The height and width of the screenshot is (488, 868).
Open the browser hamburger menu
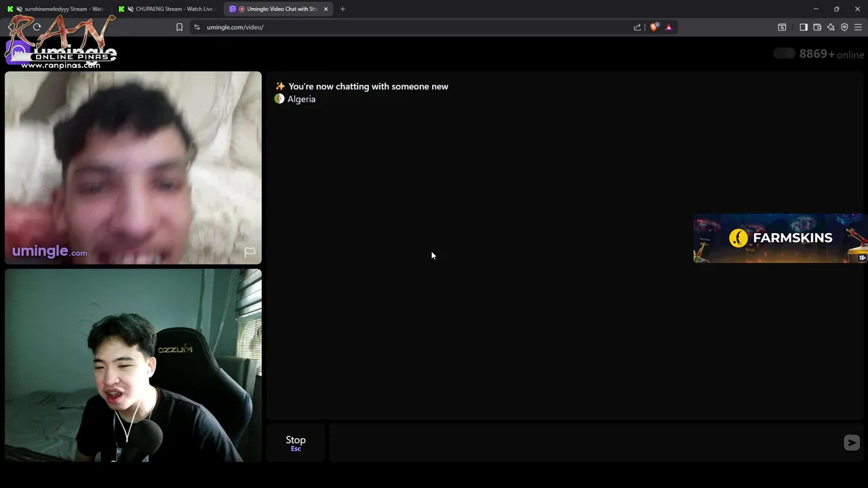pos(858,27)
